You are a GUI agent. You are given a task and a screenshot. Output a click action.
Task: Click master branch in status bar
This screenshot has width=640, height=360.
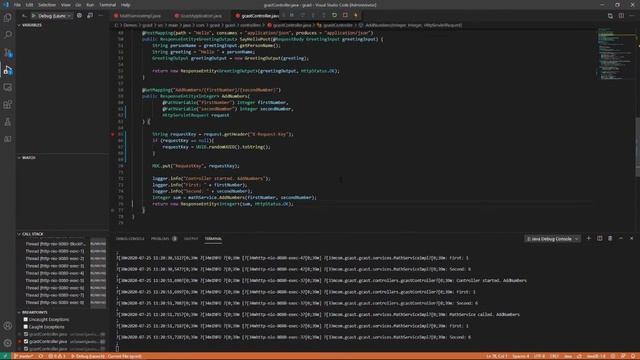24,356
